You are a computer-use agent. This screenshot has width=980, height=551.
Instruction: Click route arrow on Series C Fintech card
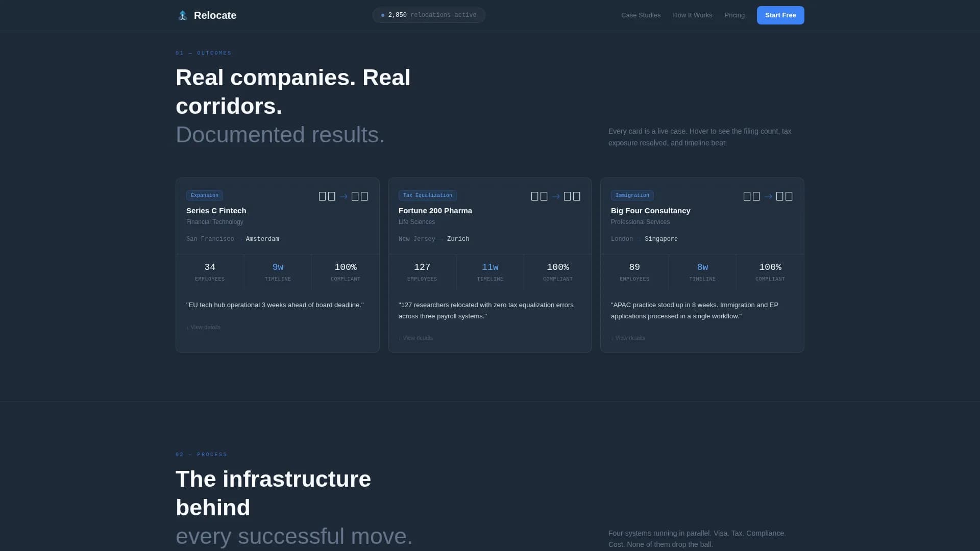(x=344, y=196)
